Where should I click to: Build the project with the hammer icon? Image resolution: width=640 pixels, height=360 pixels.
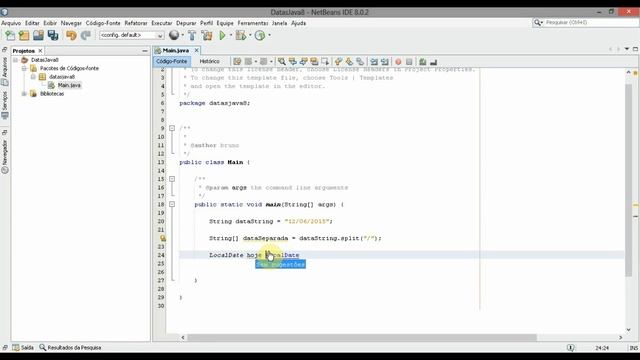click(x=192, y=36)
